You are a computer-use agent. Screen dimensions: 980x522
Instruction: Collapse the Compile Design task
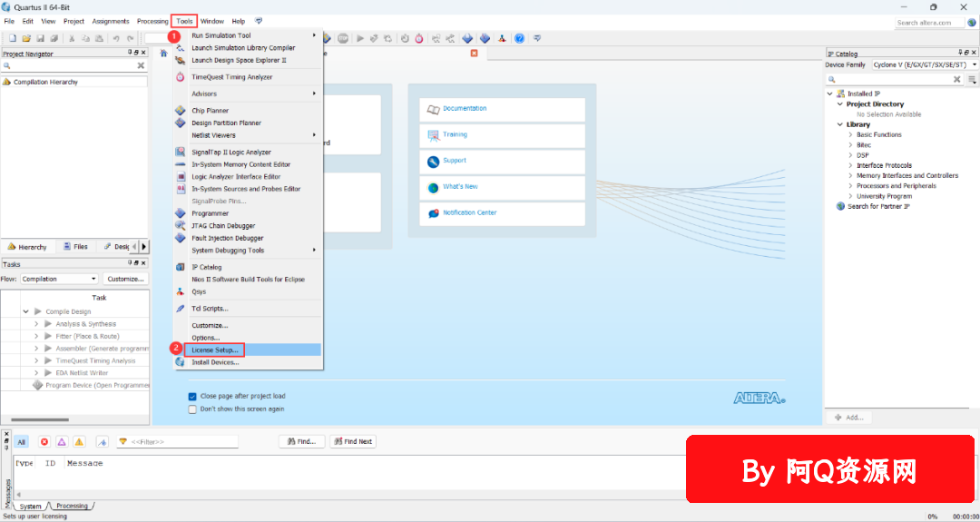click(x=26, y=311)
